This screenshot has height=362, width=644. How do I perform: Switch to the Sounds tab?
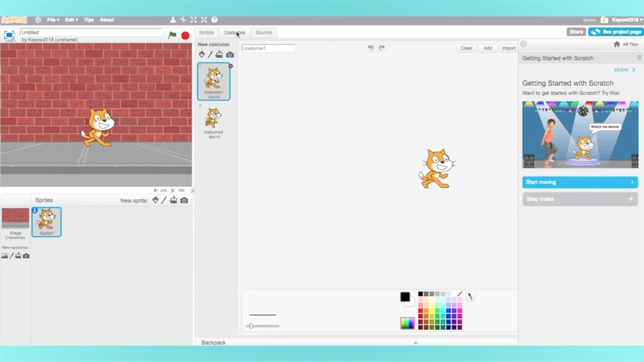click(x=264, y=32)
